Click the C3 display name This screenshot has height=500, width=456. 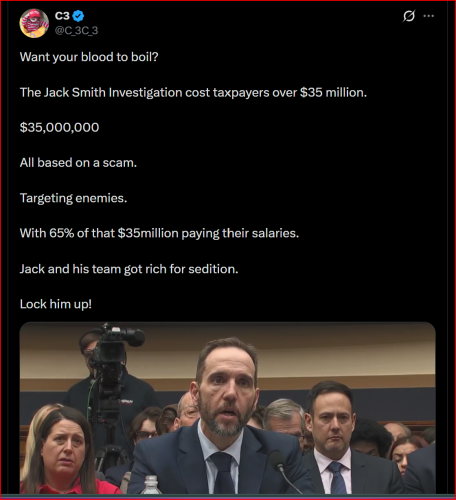[62, 16]
